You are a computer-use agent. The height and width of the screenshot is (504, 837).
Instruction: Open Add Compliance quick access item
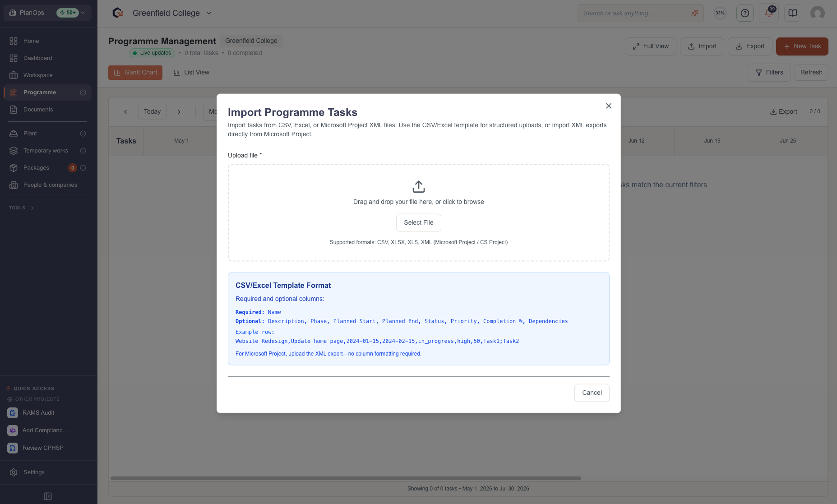pyautogui.click(x=48, y=430)
